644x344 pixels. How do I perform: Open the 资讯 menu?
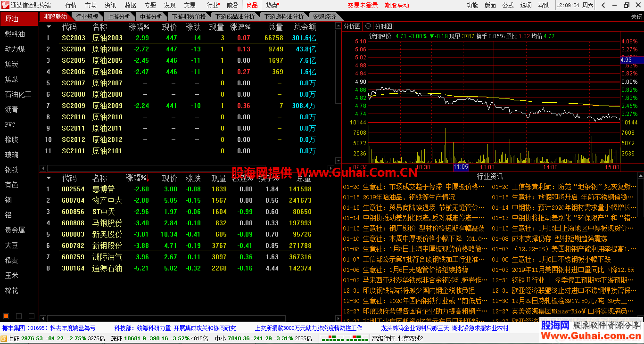tap(110, 5)
